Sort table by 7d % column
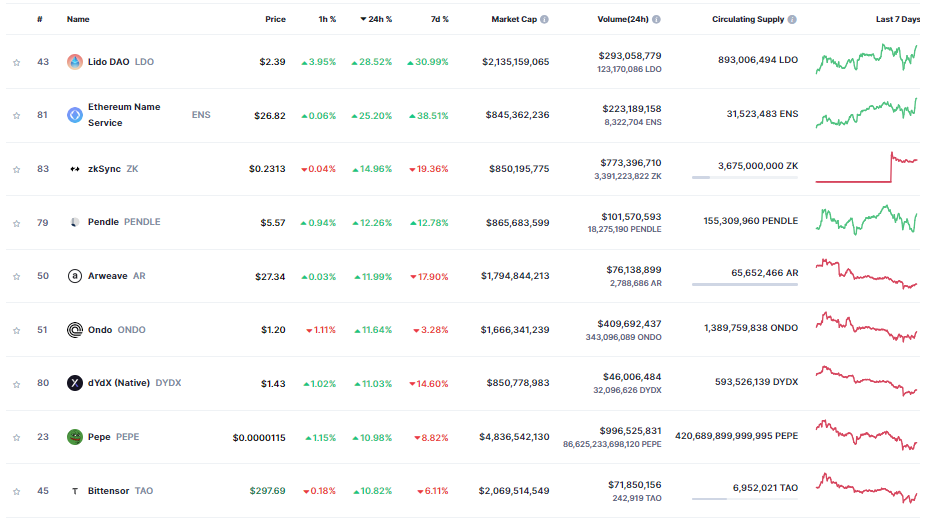Image resolution: width=945 pixels, height=526 pixels. 439,19
